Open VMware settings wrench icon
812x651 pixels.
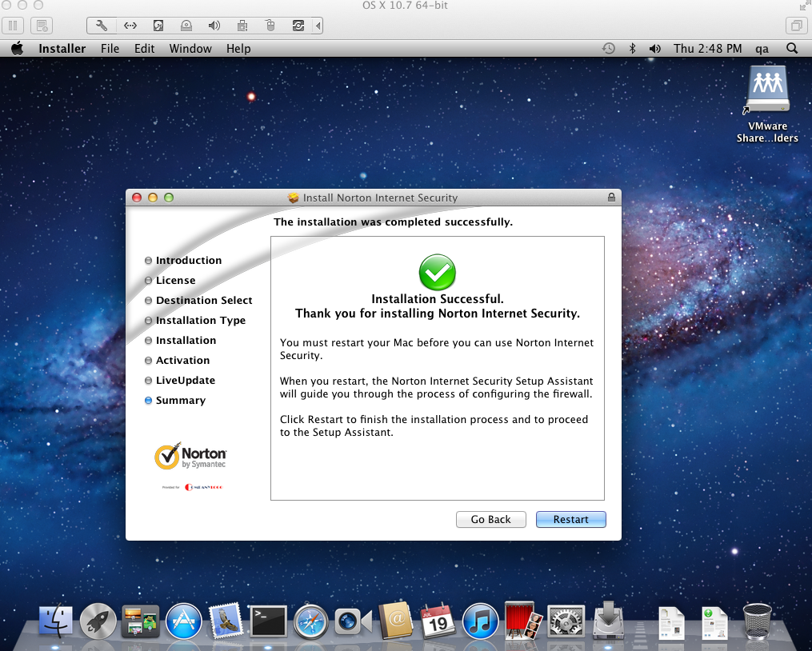102,26
